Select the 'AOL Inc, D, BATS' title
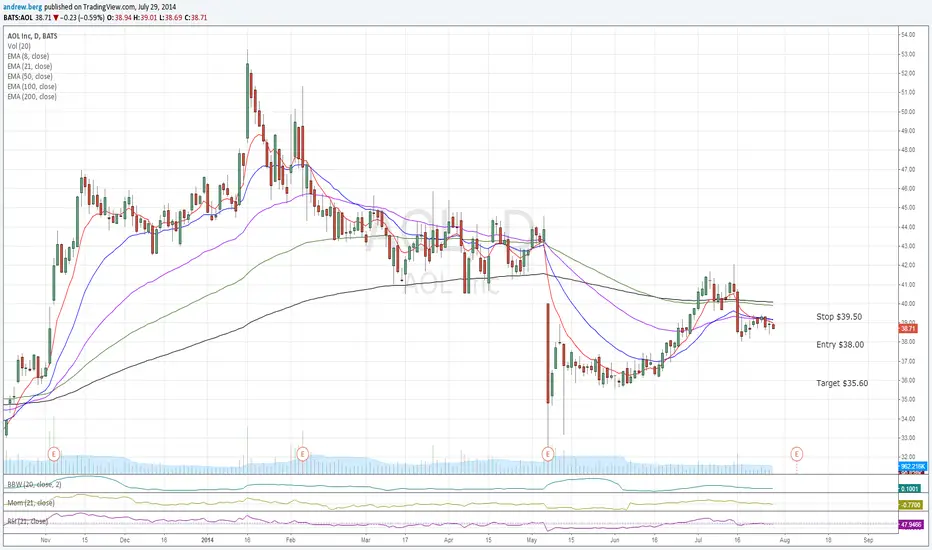 coord(33,36)
